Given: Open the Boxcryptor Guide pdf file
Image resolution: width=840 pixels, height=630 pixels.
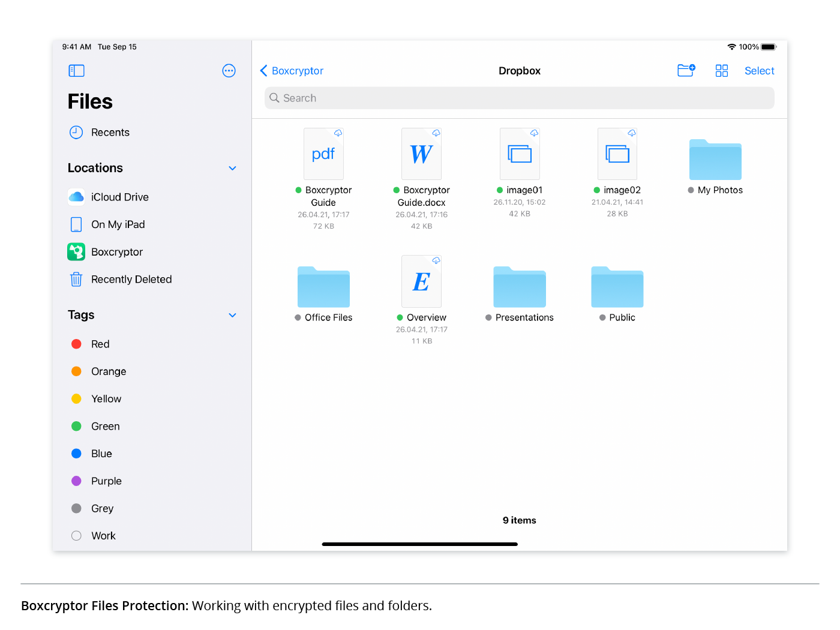Looking at the screenshot, I should click(x=323, y=154).
